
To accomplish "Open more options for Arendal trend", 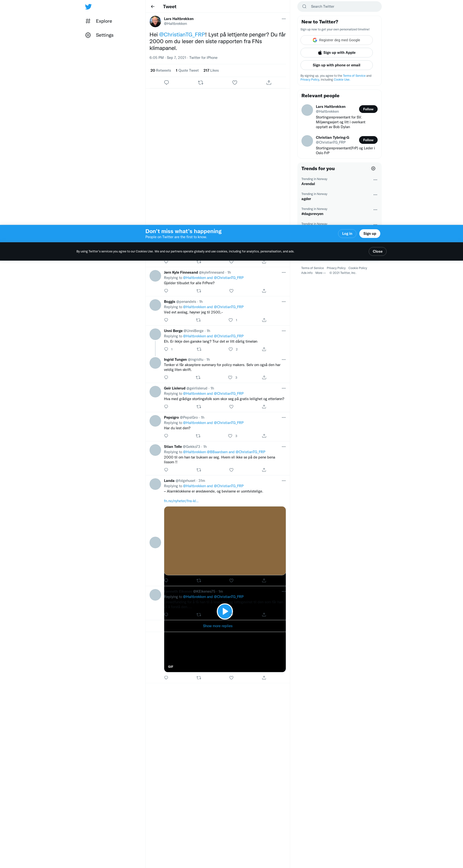I will pyautogui.click(x=375, y=180).
